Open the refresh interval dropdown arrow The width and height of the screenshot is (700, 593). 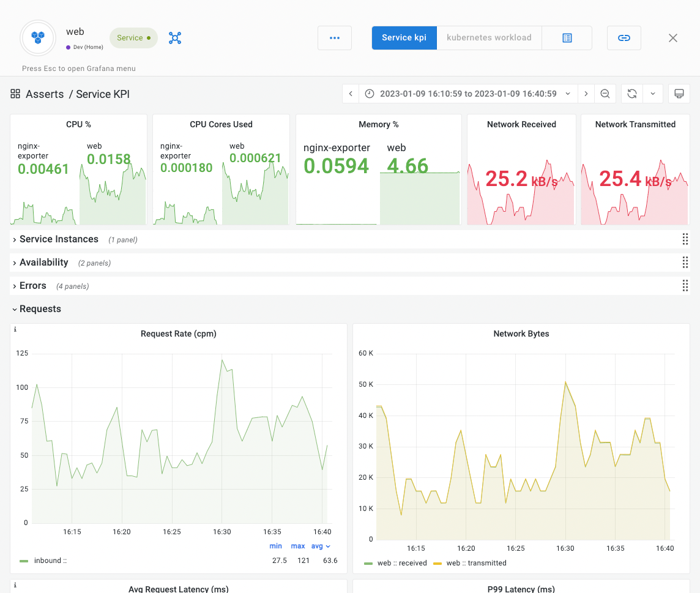[x=652, y=94]
